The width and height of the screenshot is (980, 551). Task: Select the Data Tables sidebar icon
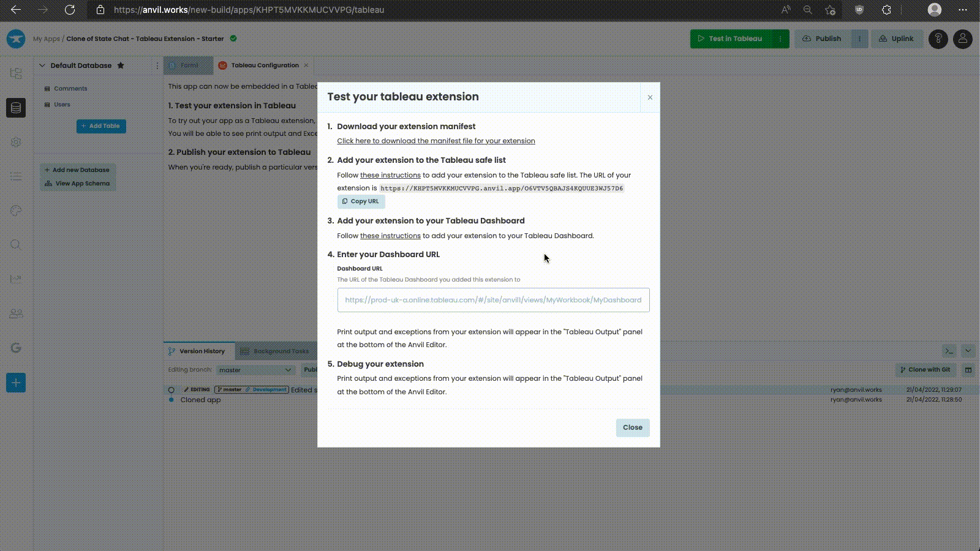(x=16, y=108)
